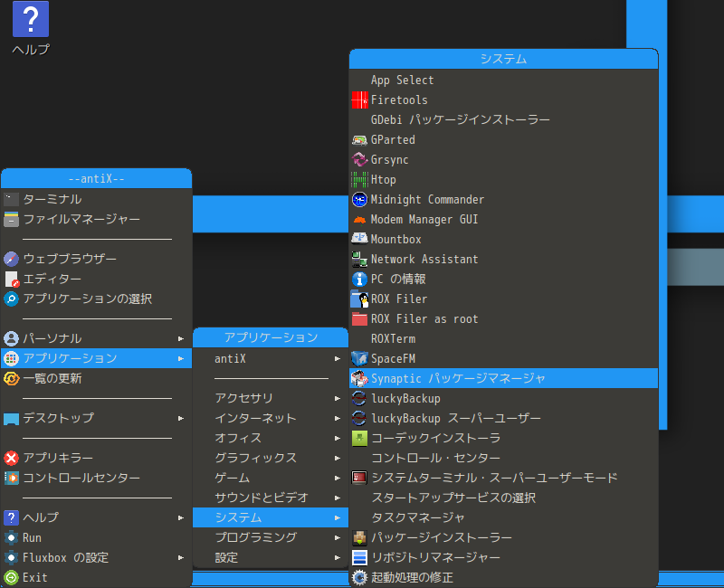Click the ファイルマネージャー file manager icon

[11, 219]
